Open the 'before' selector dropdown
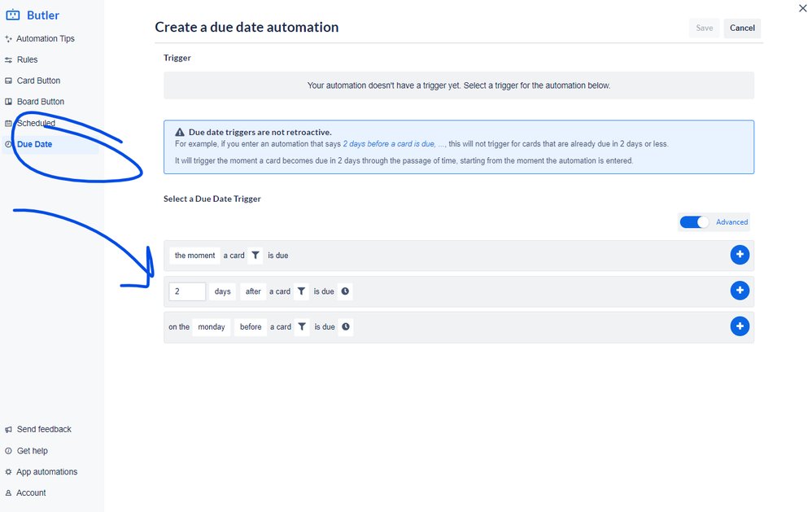This screenshot has width=812, height=512. coord(250,326)
